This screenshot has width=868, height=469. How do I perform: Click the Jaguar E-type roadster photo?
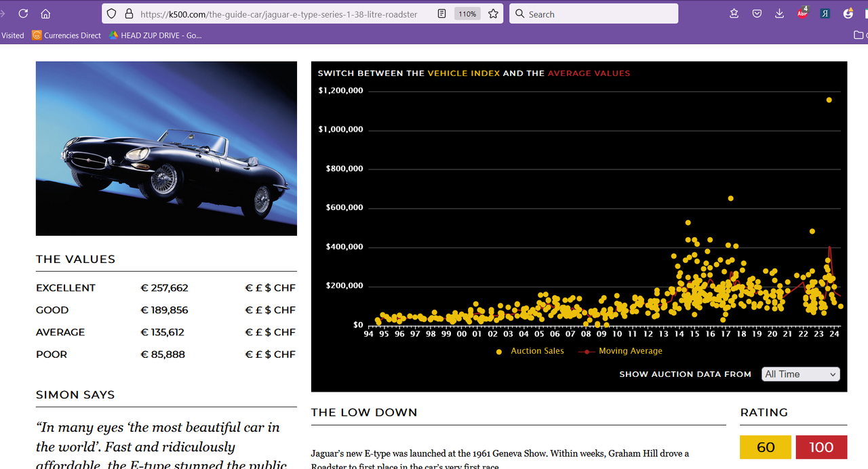(166, 148)
